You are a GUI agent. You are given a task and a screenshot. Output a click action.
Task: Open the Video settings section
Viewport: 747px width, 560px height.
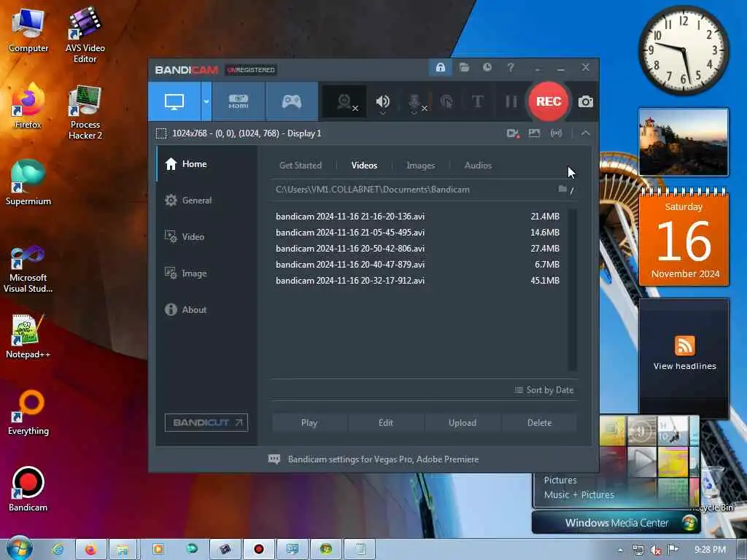click(x=206, y=237)
